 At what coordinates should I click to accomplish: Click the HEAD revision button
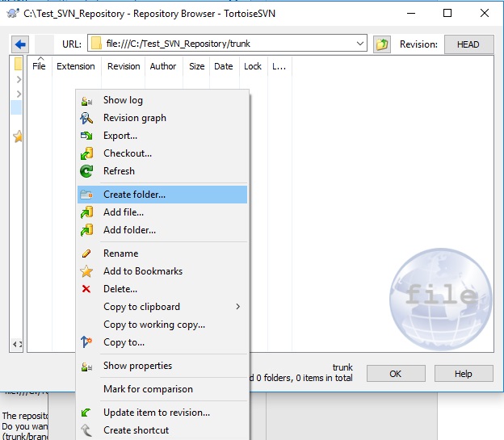pyautogui.click(x=469, y=44)
